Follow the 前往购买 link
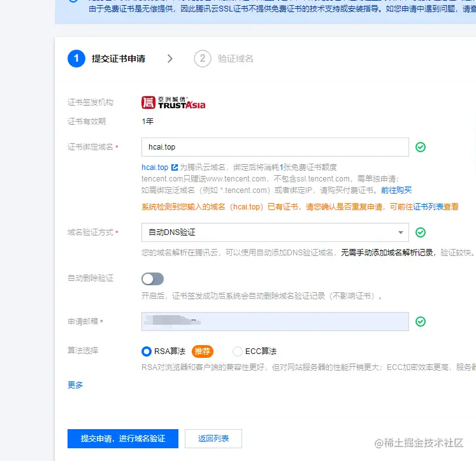The height and width of the screenshot is (461, 476). [396, 190]
